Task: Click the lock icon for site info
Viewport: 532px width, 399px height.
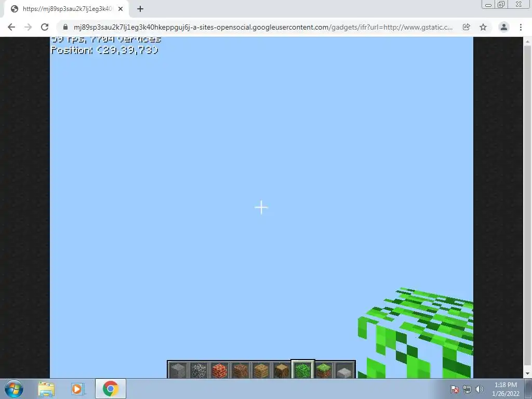Action: click(x=65, y=27)
